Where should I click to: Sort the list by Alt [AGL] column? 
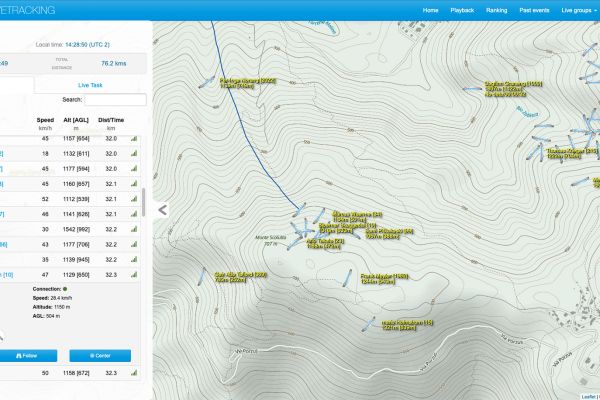coord(76,120)
